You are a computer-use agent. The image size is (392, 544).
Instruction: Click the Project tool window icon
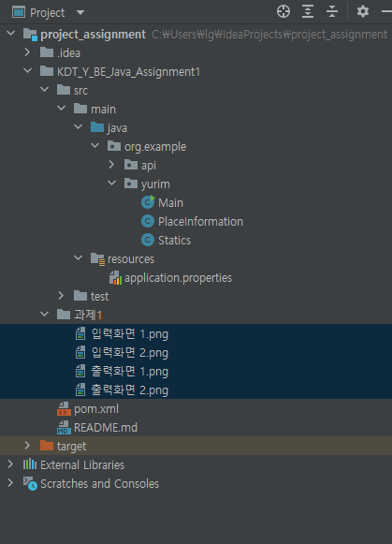(19, 12)
